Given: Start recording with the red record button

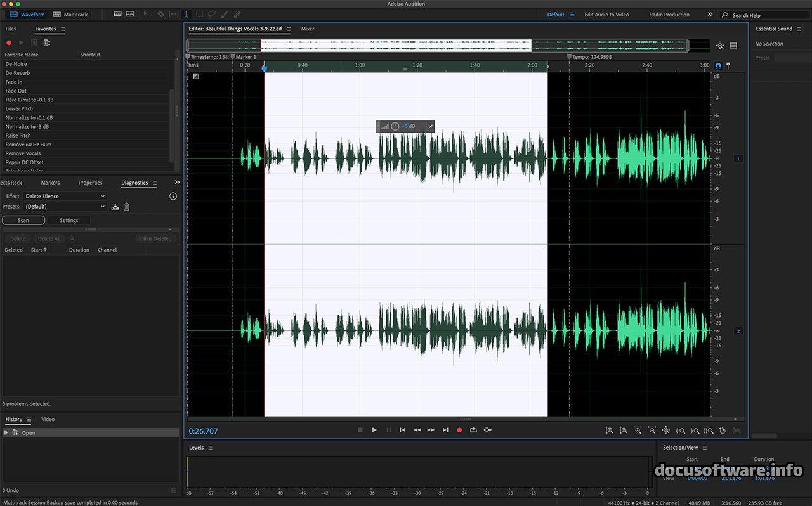Looking at the screenshot, I should pyautogui.click(x=459, y=430).
